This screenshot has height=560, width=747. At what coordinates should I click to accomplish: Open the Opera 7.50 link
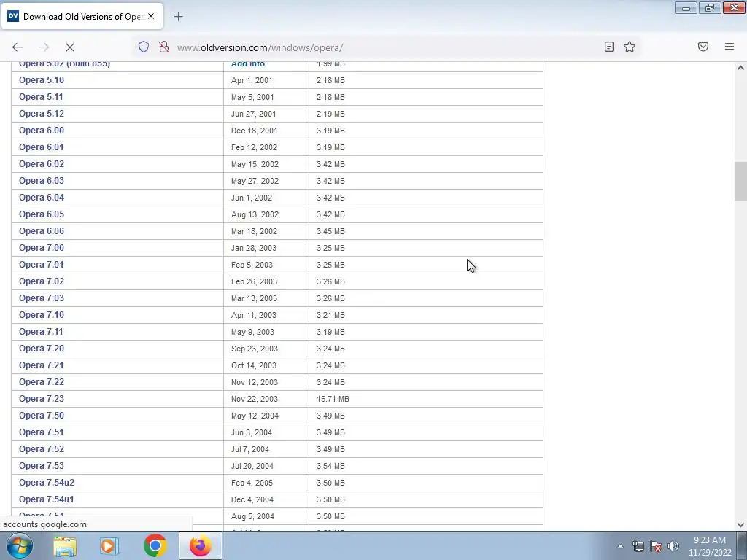click(42, 415)
